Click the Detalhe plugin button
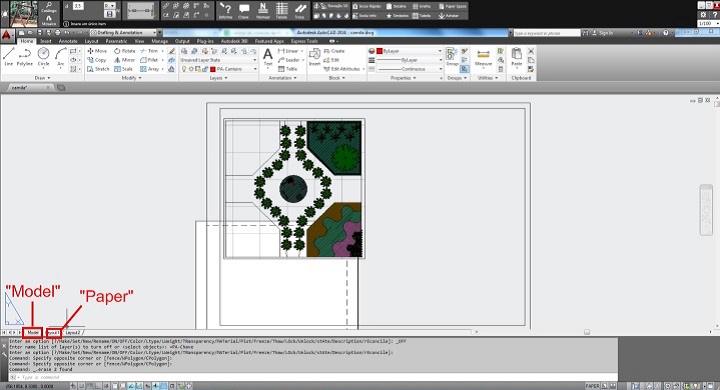Screen dimensions: 720x390 pos(396,6)
